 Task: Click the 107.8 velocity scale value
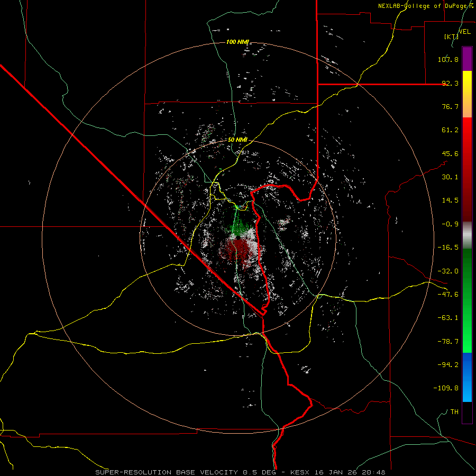coord(448,59)
